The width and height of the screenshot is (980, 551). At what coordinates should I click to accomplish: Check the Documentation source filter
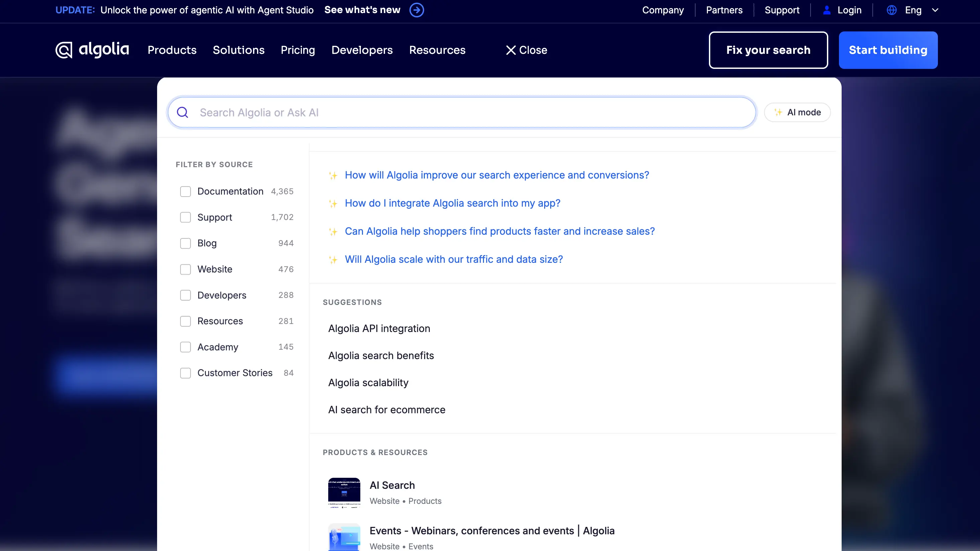[x=185, y=191]
